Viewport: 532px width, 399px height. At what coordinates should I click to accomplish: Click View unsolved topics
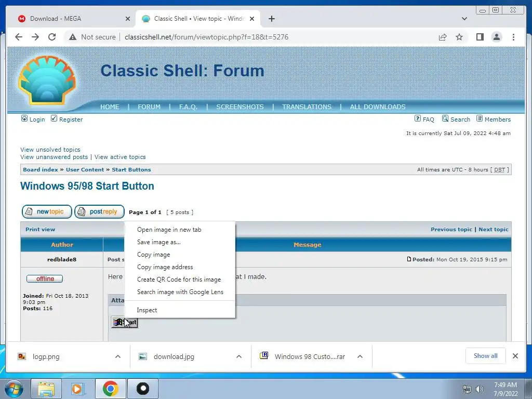[x=50, y=150]
